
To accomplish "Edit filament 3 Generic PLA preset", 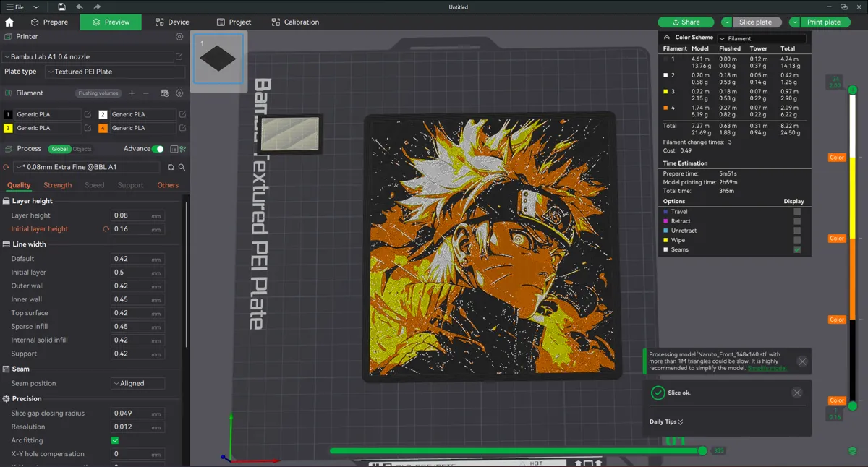I will click(88, 128).
